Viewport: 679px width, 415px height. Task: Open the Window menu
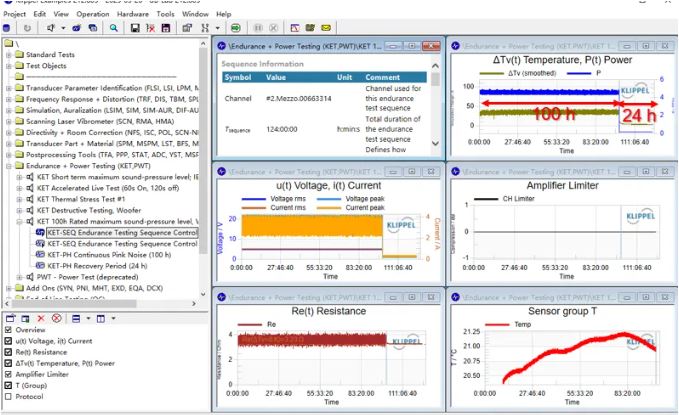[195, 14]
